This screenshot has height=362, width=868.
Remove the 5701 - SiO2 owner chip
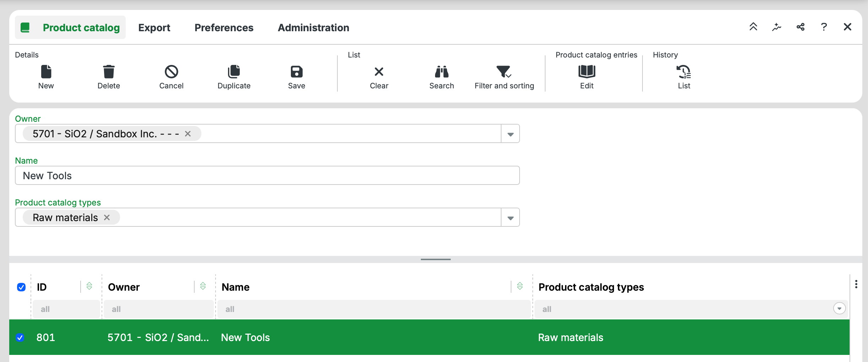(188, 134)
